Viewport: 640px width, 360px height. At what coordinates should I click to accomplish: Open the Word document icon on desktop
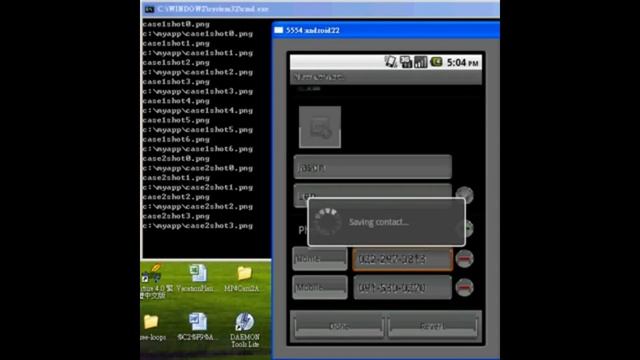click(x=198, y=327)
